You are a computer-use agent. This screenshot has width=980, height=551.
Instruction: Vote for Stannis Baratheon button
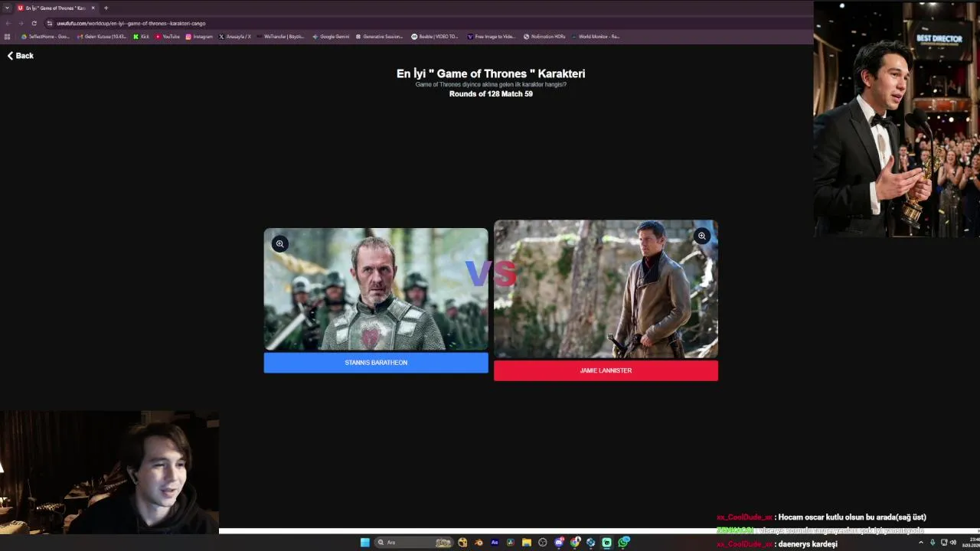pos(376,363)
